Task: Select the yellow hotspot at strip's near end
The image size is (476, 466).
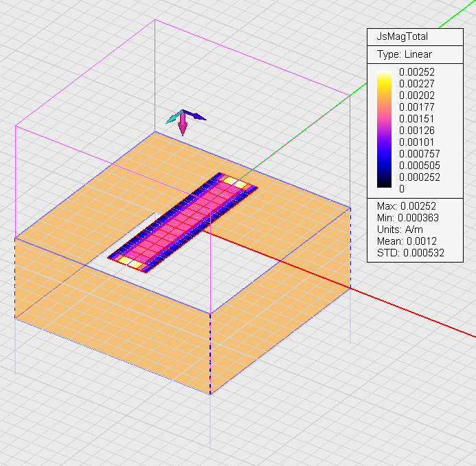Action: coord(131,261)
